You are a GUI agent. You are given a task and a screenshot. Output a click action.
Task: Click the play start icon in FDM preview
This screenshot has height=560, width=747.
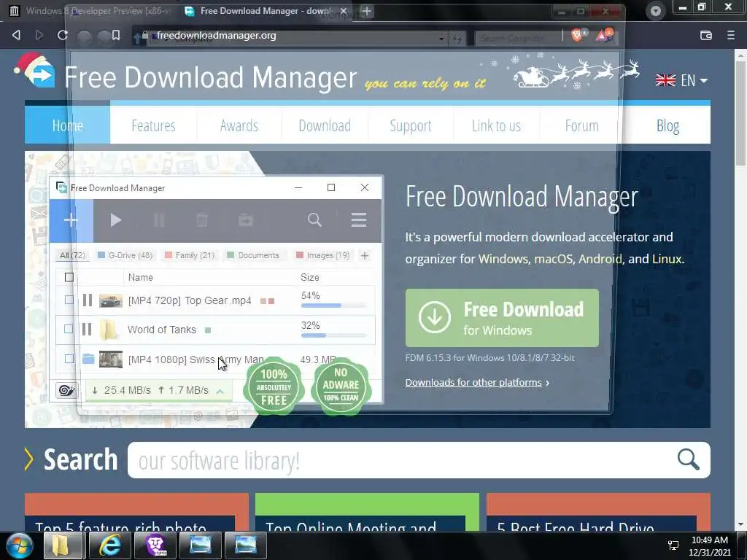(115, 220)
